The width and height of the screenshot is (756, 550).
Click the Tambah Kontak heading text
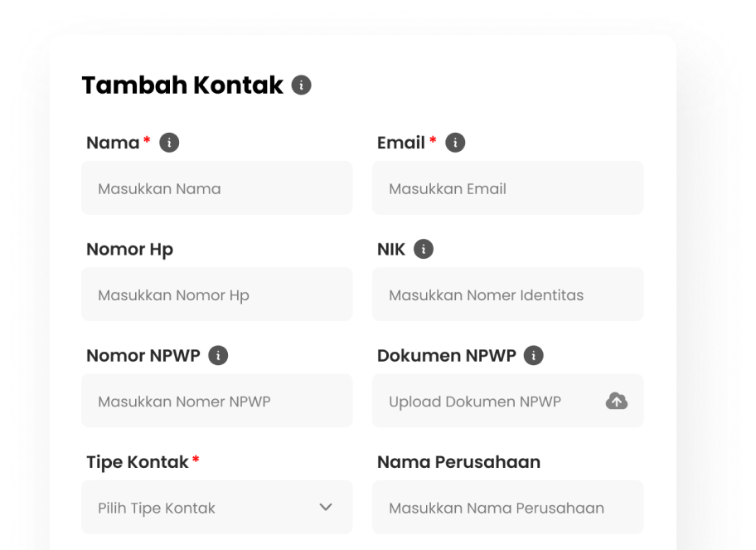[x=182, y=85]
